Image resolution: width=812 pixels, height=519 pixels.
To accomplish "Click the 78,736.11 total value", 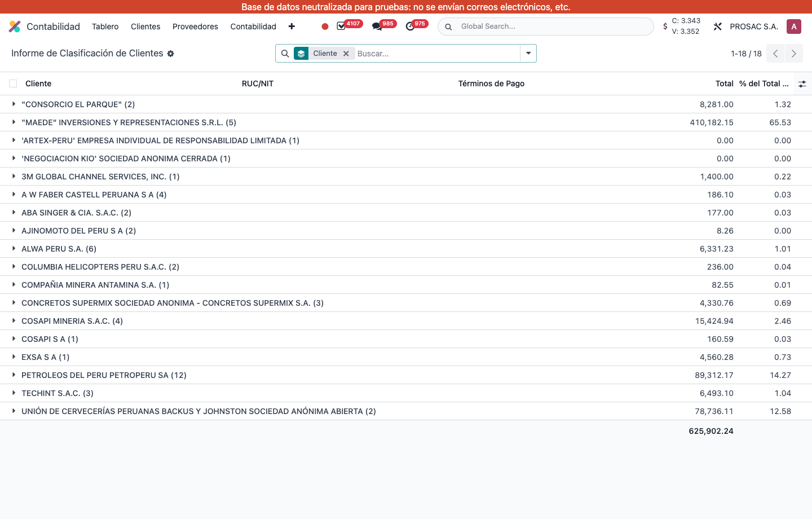I will pyautogui.click(x=714, y=411).
